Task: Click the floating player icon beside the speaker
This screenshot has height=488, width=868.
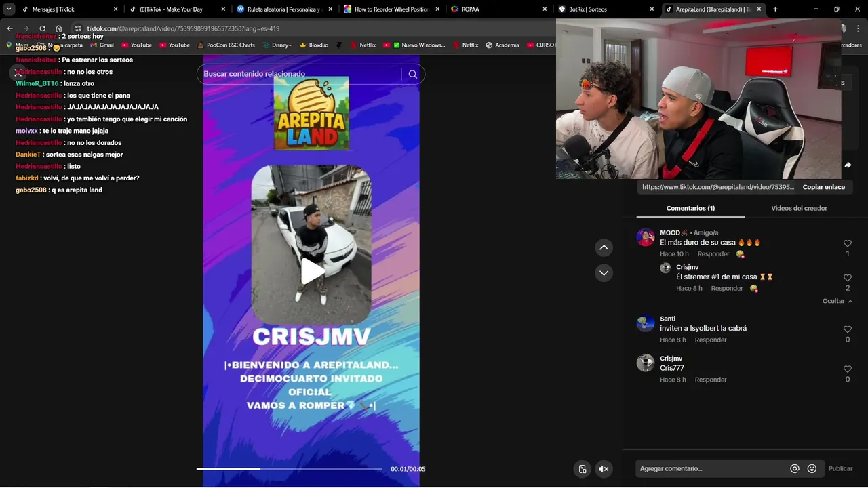Action: coord(582,469)
